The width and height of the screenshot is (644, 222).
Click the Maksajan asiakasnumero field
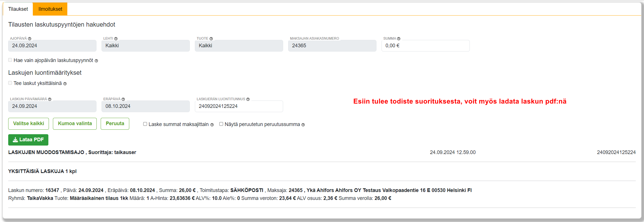[x=332, y=46]
